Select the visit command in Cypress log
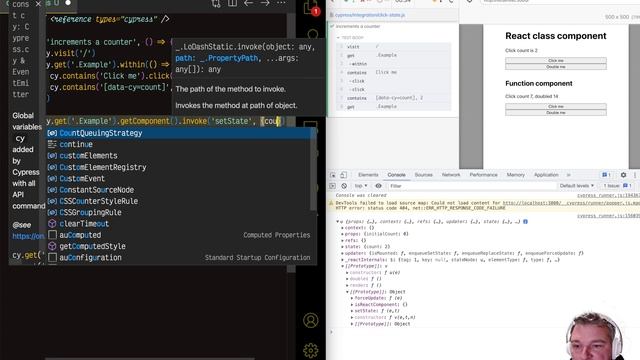The width and height of the screenshot is (640, 360). (x=395, y=47)
